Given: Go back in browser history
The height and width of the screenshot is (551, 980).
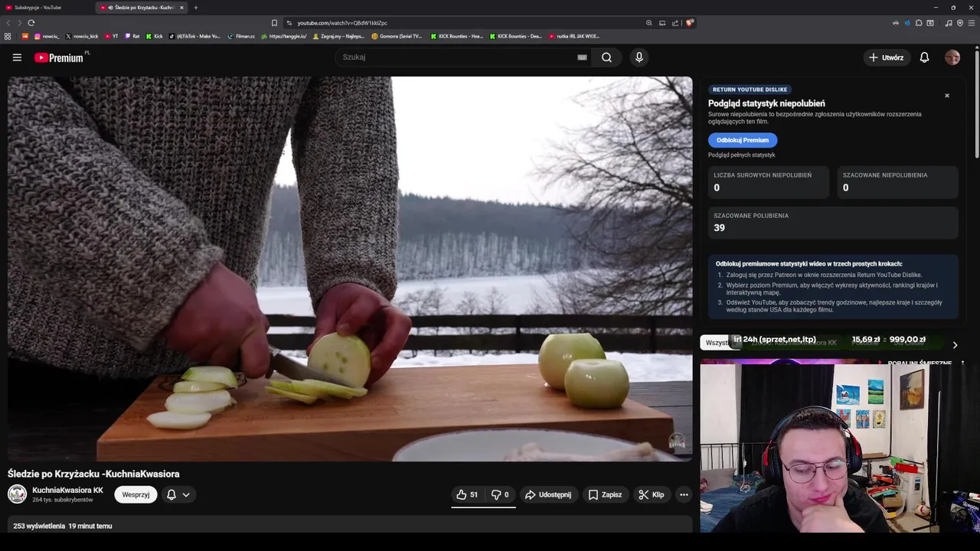Looking at the screenshot, I should click(x=8, y=23).
